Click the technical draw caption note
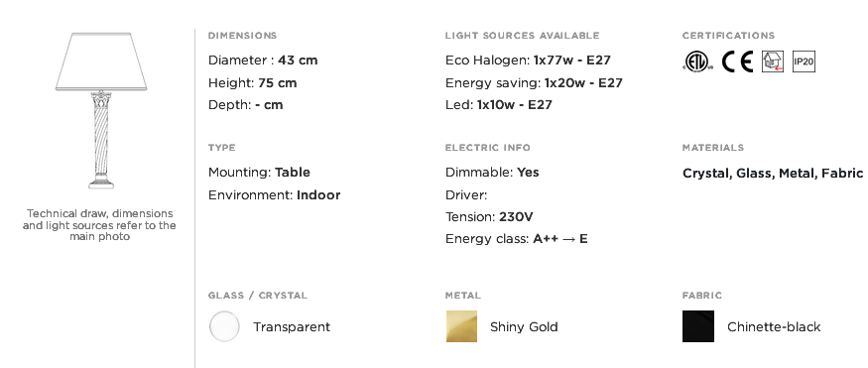Viewport: 868px width, 368px height. [99, 225]
